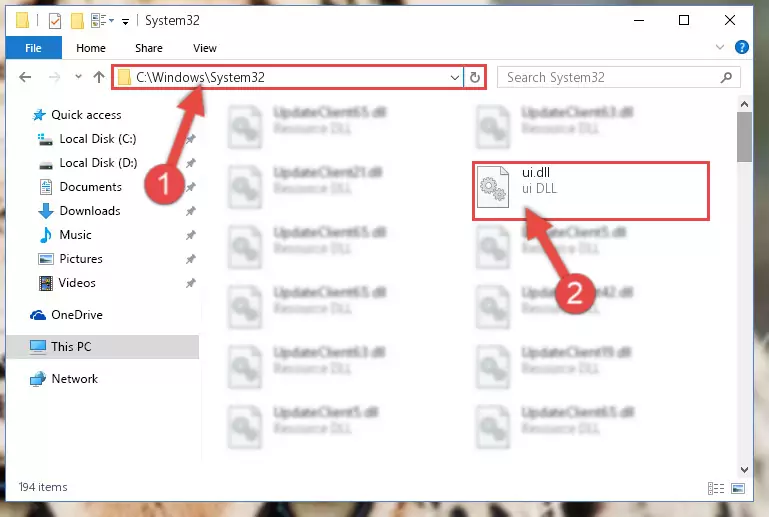This screenshot has width=769, height=517.
Task: Open the Share tab
Action: [x=149, y=48]
